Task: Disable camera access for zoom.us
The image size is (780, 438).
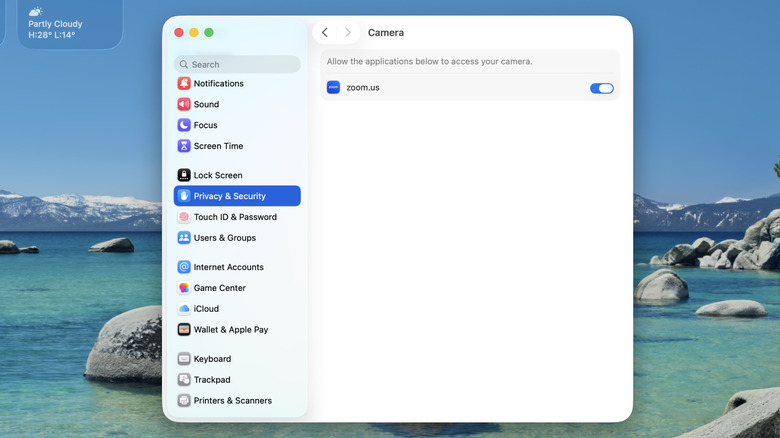Action: click(x=601, y=89)
